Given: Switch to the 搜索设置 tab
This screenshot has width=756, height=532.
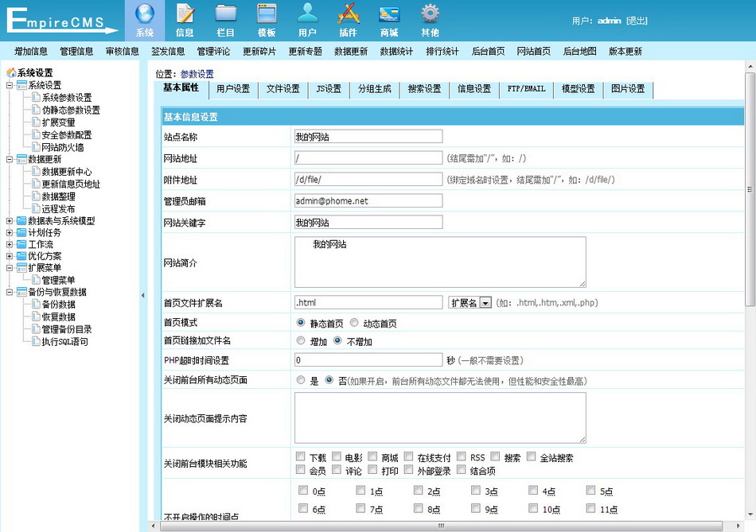Looking at the screenshot, I should [x=424, y=89].
